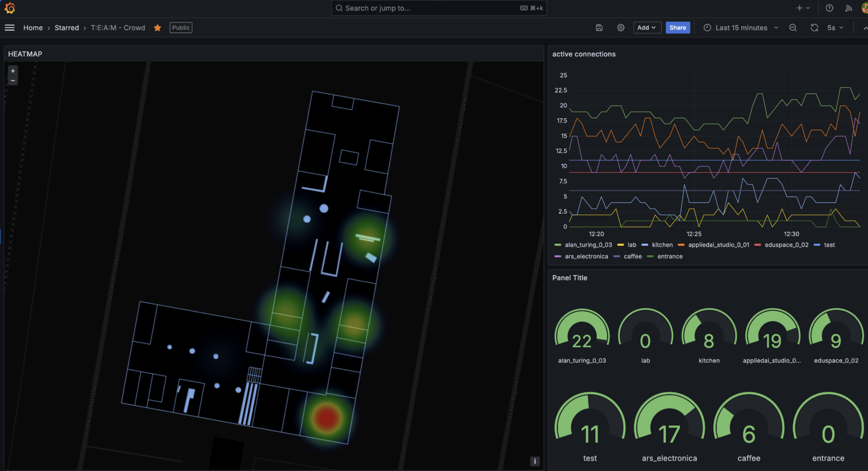
Task: Open the Help menu
Action: pos(829,8)
